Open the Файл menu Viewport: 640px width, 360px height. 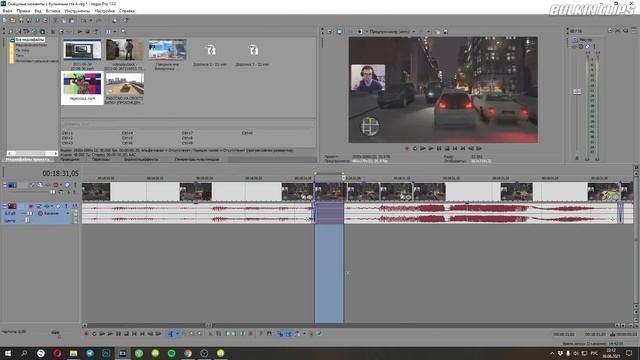(7, 11)
